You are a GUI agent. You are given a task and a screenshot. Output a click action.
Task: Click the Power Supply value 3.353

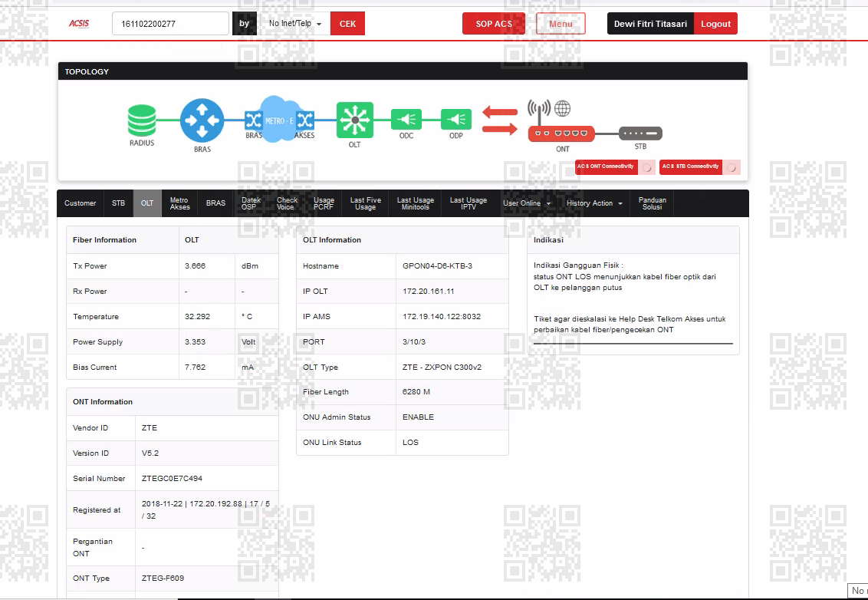(x=195, y=342)
